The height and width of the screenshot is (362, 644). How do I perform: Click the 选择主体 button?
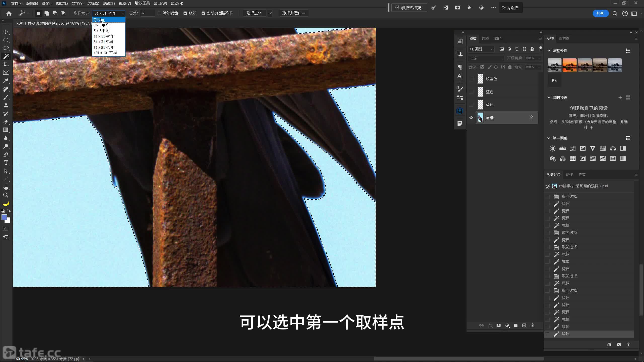click(254, 13)
